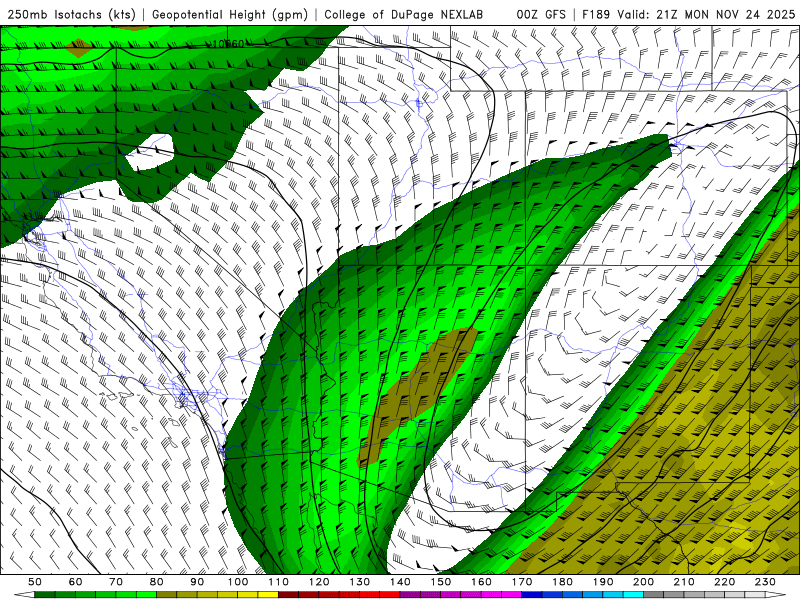Click the bright yellow swatch just before 110
The height and width of the screenshot is (600, 800).
(x=268, y=595)
